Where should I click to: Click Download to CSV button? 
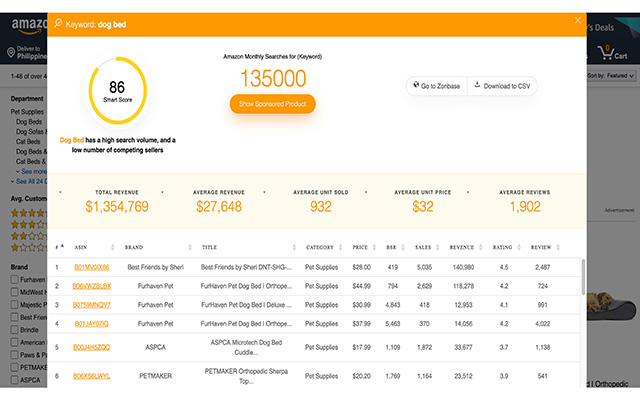(502, 86)
